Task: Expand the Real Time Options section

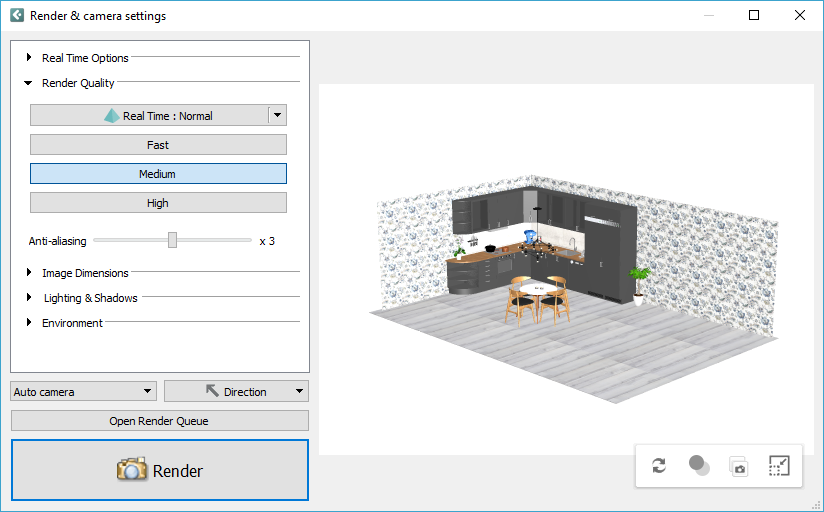Action: pos(29,57)
